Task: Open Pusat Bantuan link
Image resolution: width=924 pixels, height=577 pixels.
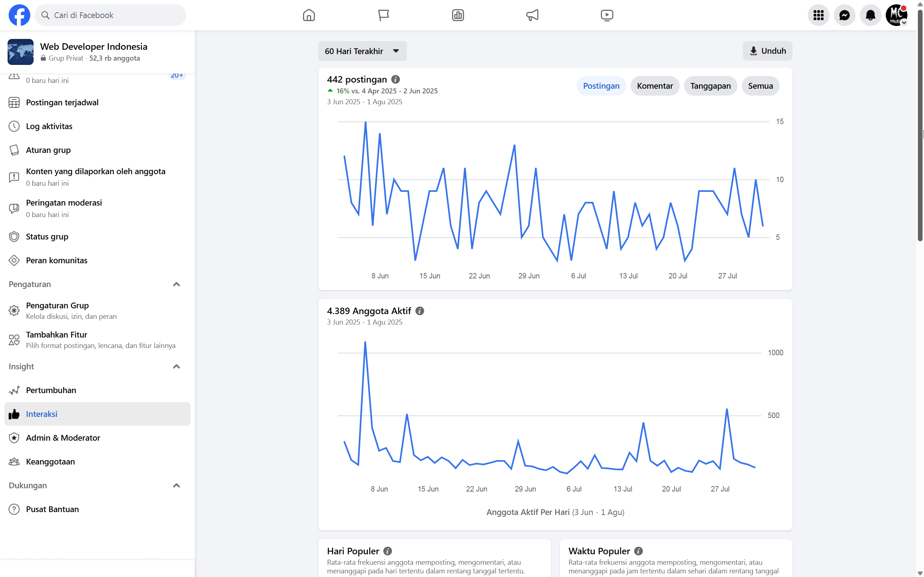Action: point(52,509)
